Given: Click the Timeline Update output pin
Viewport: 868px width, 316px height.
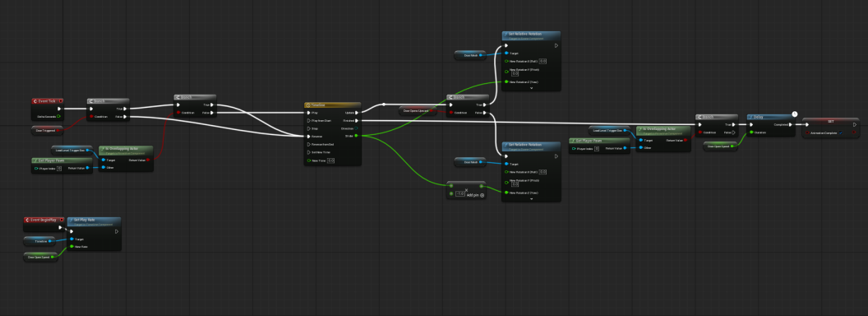Looking at the screenshot, I should [x=357, y=113].
